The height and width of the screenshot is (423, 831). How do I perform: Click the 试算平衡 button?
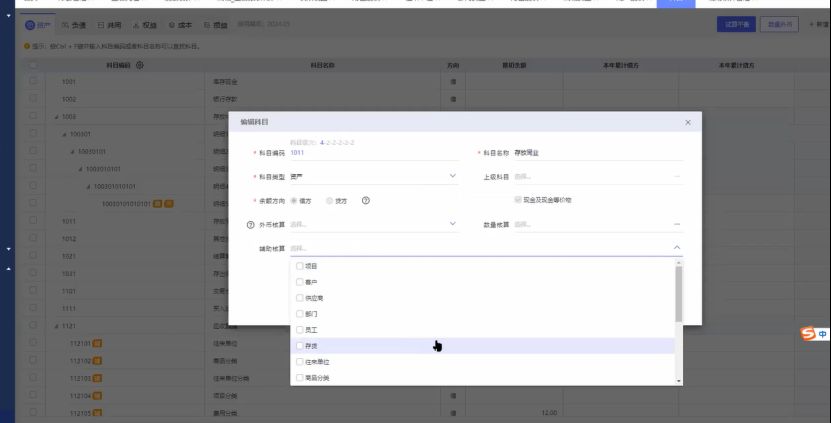click(x=734, y=24)
